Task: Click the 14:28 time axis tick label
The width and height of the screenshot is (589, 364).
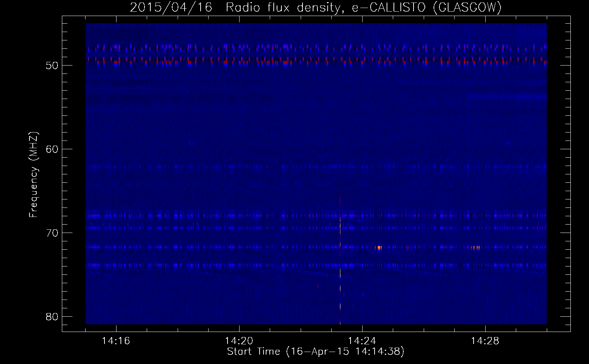Action: [x=485, y=341]
